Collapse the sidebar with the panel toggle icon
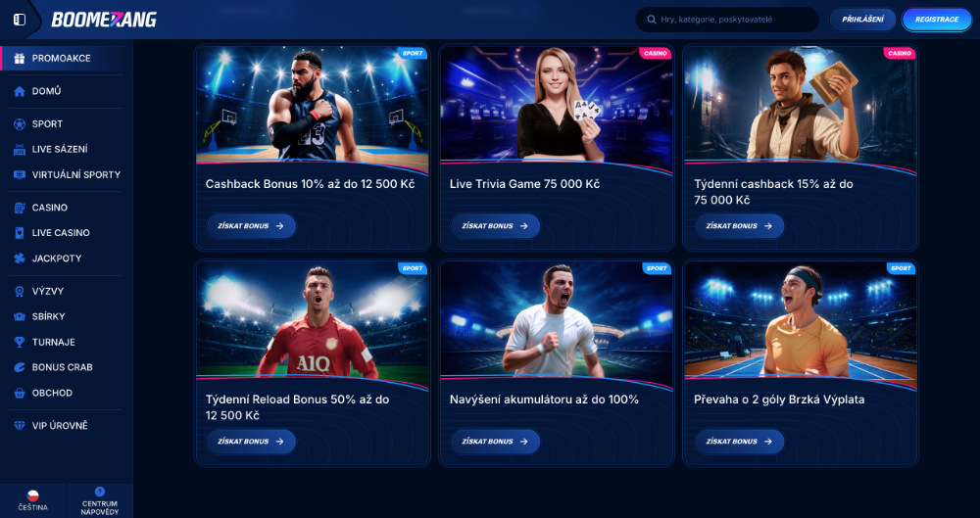This screenshot has width=980, height=518. (x=20, y=20)
